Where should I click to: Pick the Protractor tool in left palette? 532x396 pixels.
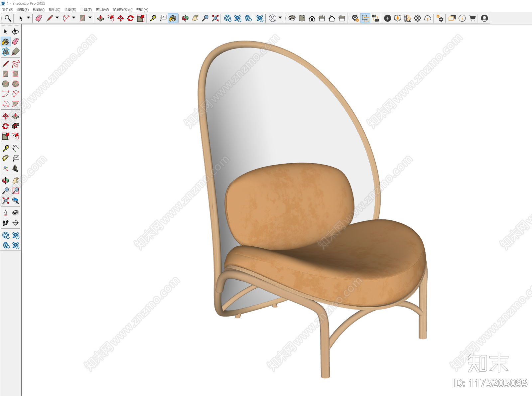(6, 158)
